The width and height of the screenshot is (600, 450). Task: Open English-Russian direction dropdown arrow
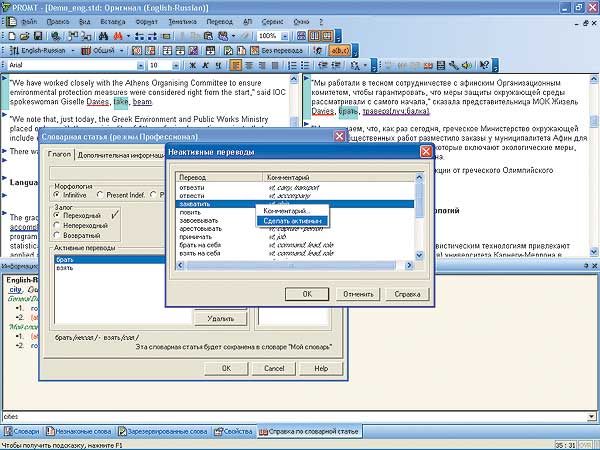(73, 51)
